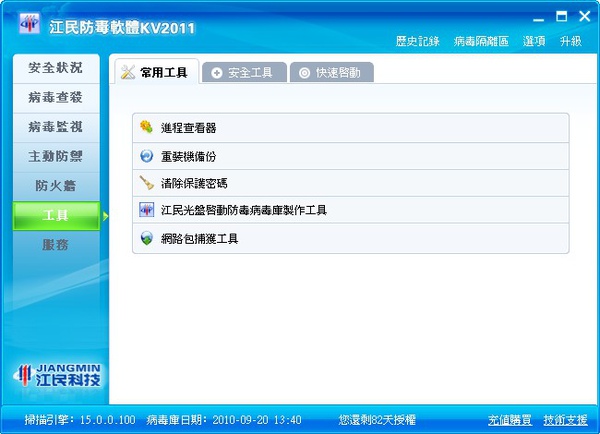
Task: Open 選項 settings in the top bar
Action: pyautogui.click(x=534, y=41)
